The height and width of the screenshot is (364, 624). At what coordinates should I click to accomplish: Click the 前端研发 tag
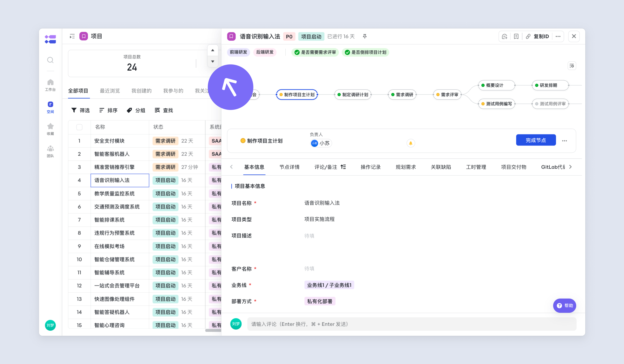click(x=238, y=52)
